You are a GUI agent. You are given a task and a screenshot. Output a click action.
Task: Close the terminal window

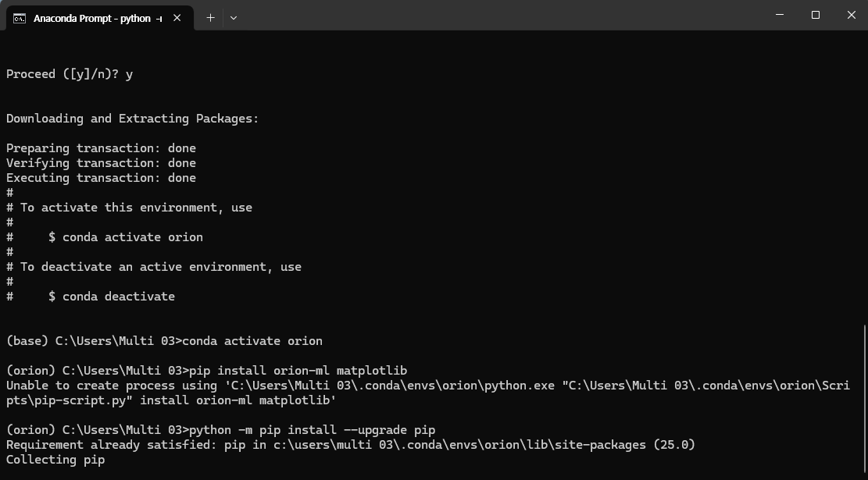tap(852, 15)
